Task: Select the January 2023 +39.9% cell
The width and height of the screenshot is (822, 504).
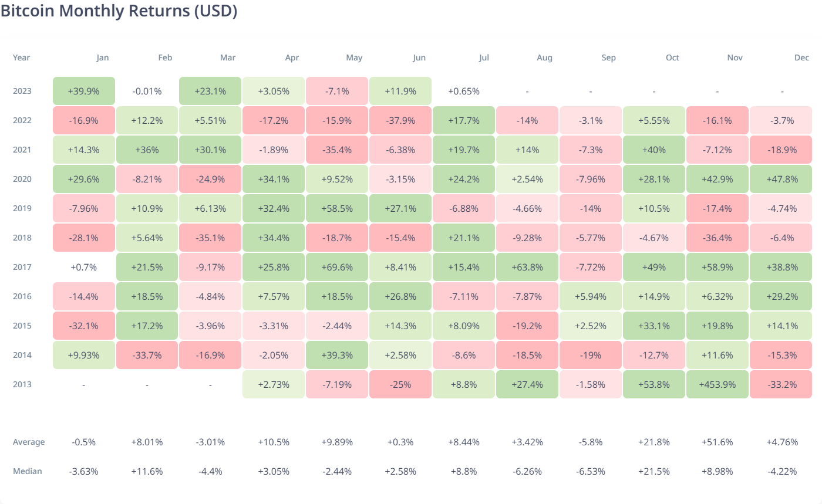Action: click(83, 91)
